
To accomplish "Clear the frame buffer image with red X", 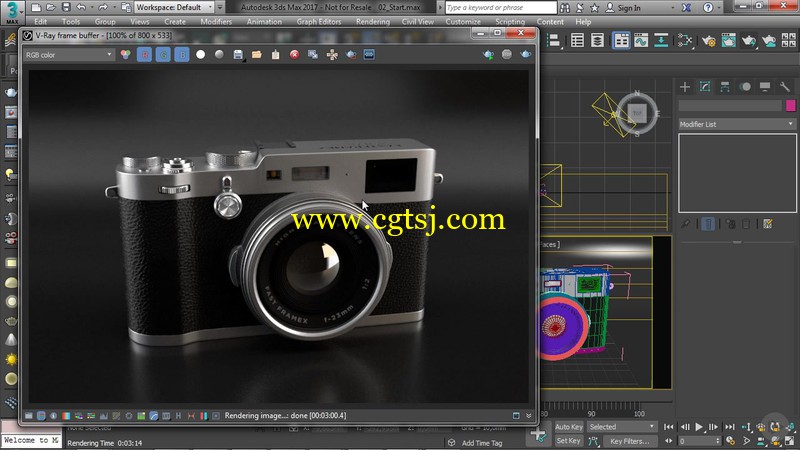I will coord(294,55).
